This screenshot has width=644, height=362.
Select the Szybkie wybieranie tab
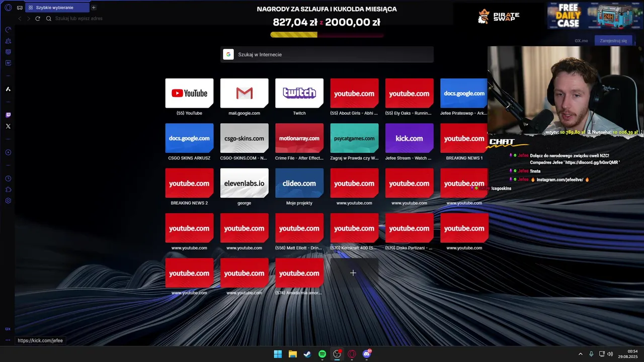click(x=57, y=8)
